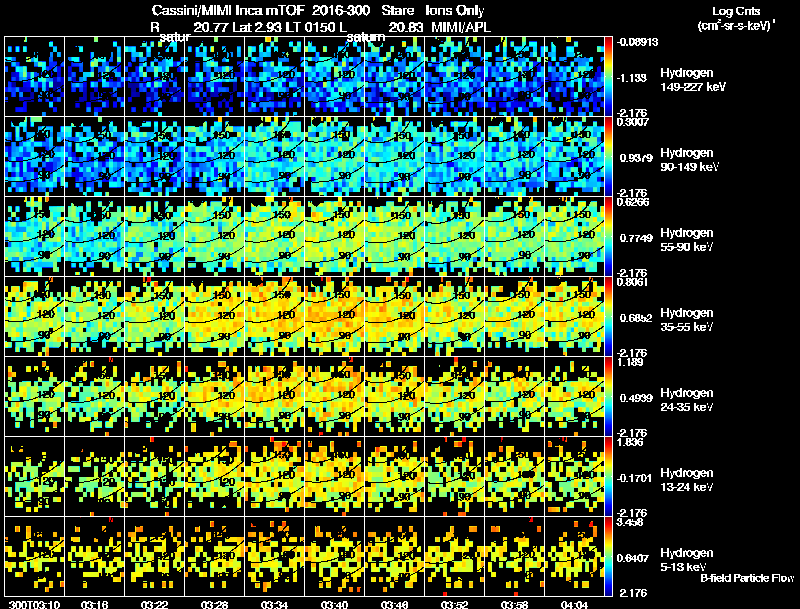The image size is (800, 609).
Task: Click the color bar beside Hydrogen 13-24 keV
Action: (608, 476)
